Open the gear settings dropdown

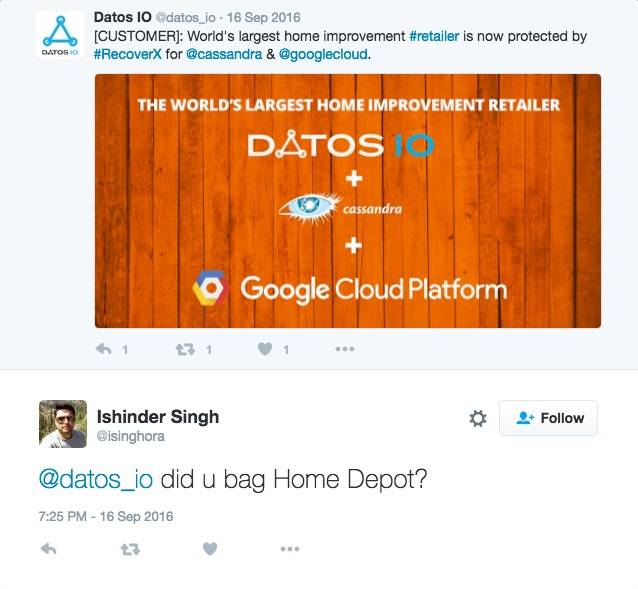477,419
